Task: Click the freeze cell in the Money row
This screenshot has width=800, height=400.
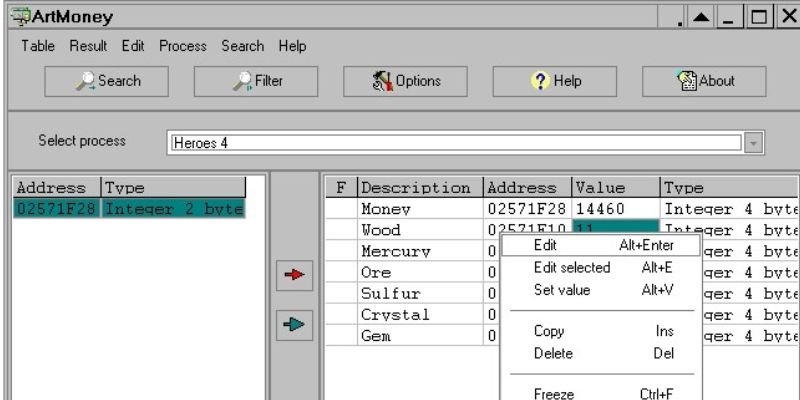Action: [341, 209]
